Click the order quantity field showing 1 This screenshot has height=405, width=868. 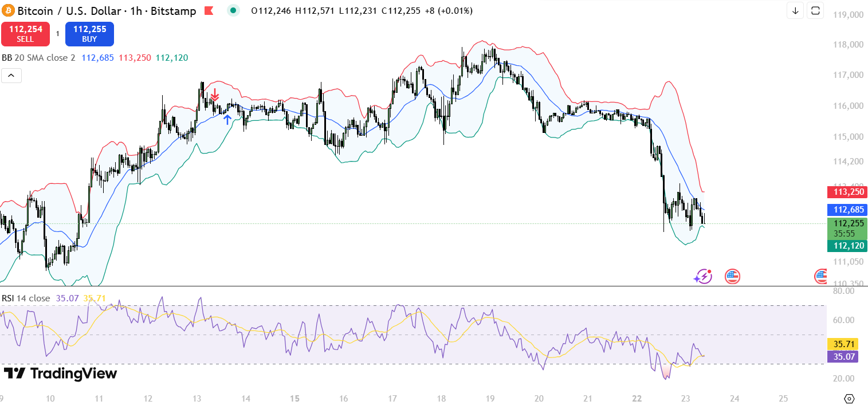click(57, 34)
